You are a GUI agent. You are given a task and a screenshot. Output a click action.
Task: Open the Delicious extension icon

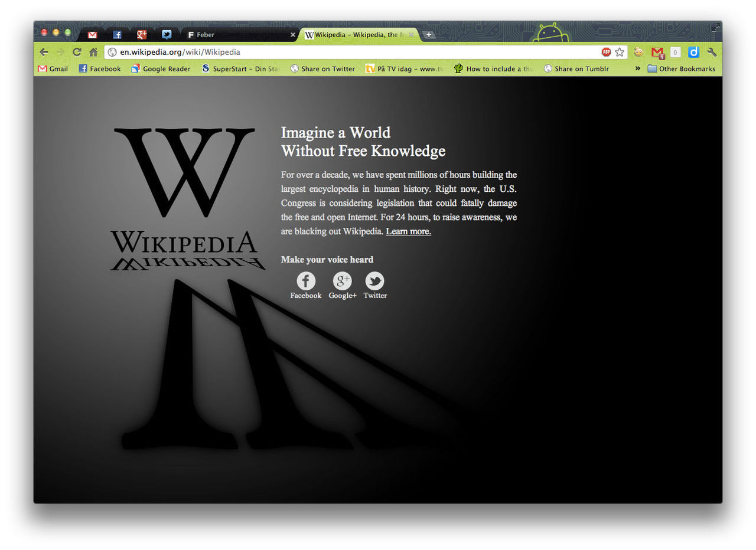pyautogui.click(x=693, y=53)
